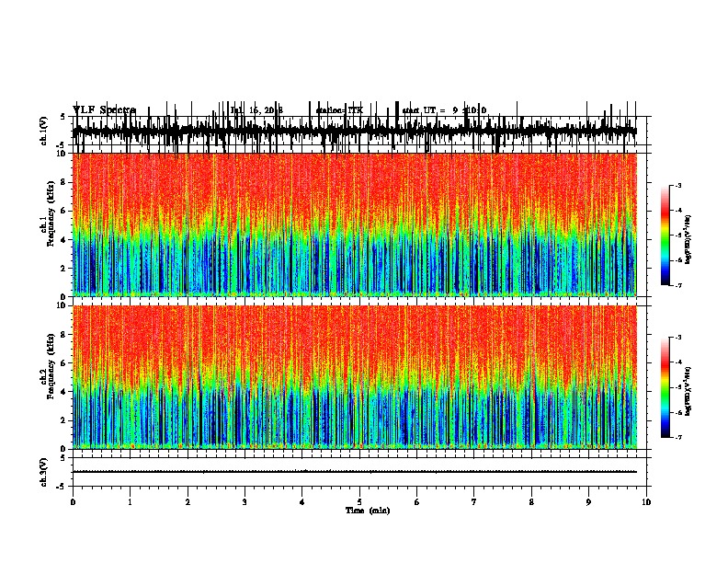Click the ch.1 voltage waveform trace
The height and width of the screenshot is (563, 728).
coord(355,131)
